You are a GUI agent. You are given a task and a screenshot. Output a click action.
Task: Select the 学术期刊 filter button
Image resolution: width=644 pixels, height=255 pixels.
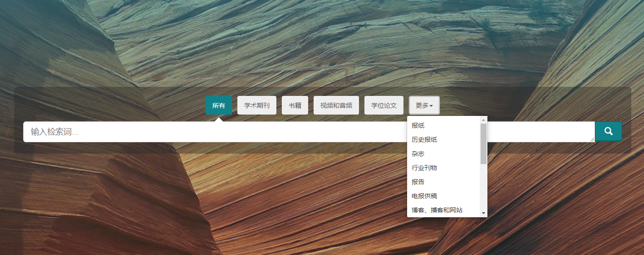click(257, 105)
